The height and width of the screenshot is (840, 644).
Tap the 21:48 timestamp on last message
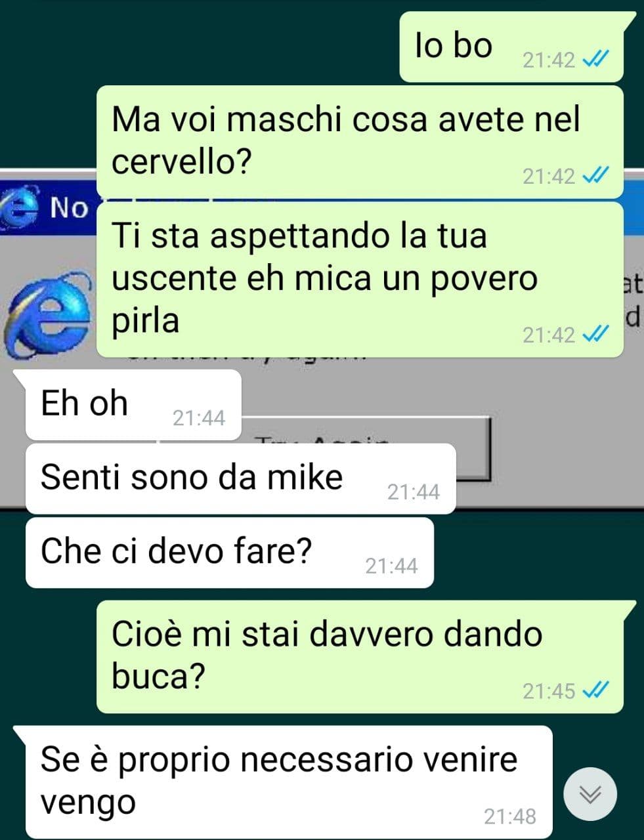[510, 816]
